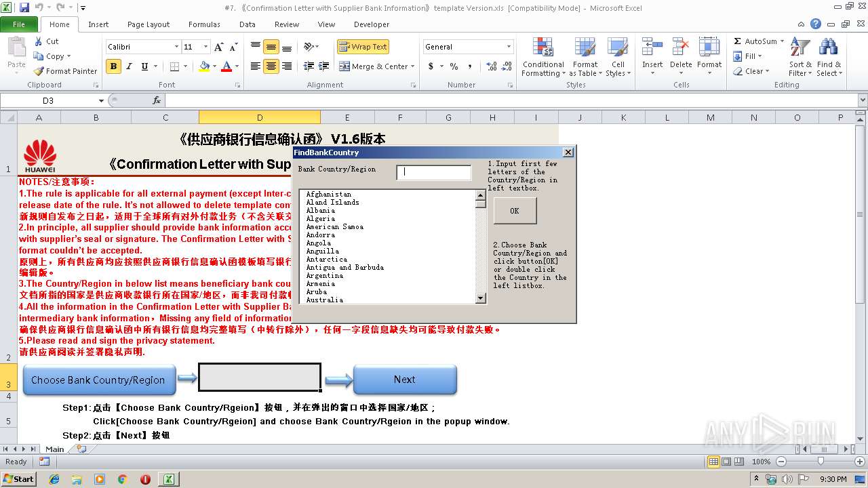868x488 pixels.
Task: Click the blue Next button
Action: click(x=405, y=380)
